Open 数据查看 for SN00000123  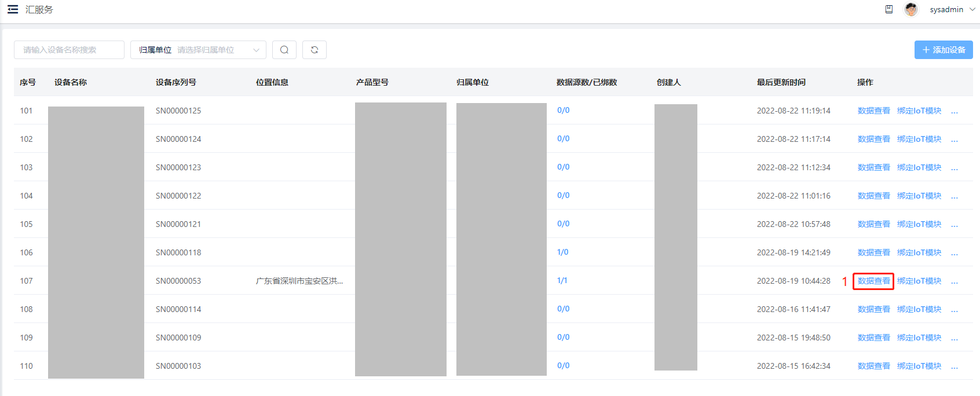[873, 167]
